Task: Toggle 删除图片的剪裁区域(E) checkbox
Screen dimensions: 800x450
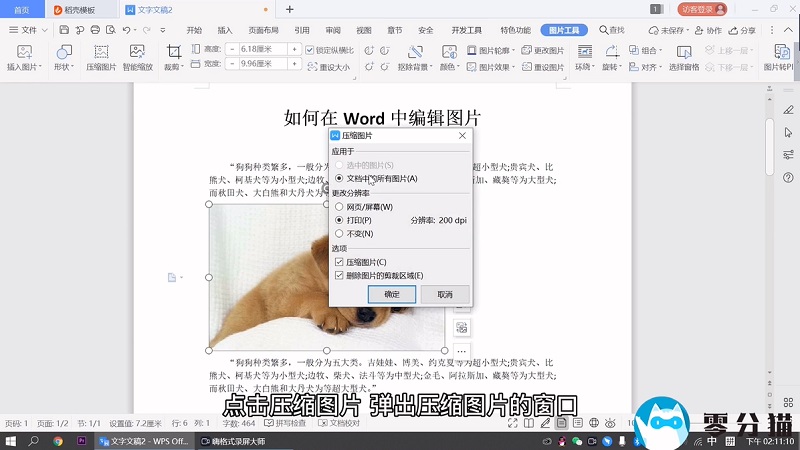Action: coord(339,275)
